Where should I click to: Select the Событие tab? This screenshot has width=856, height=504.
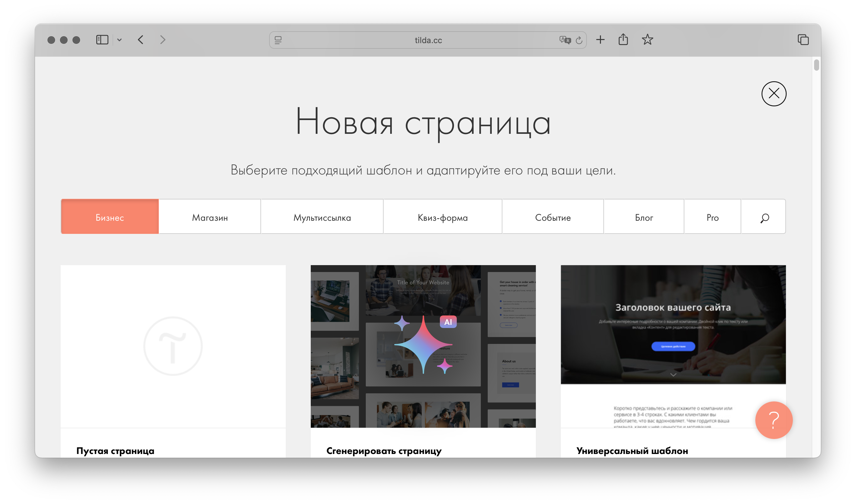(x=553, y=216)
